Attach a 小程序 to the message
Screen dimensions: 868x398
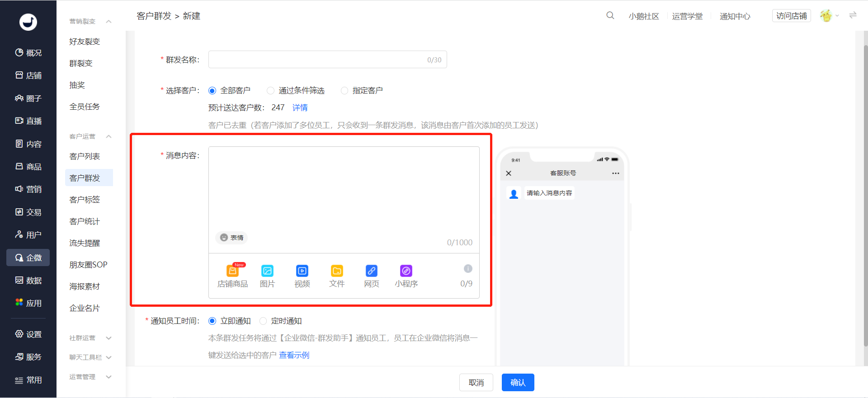406,276
